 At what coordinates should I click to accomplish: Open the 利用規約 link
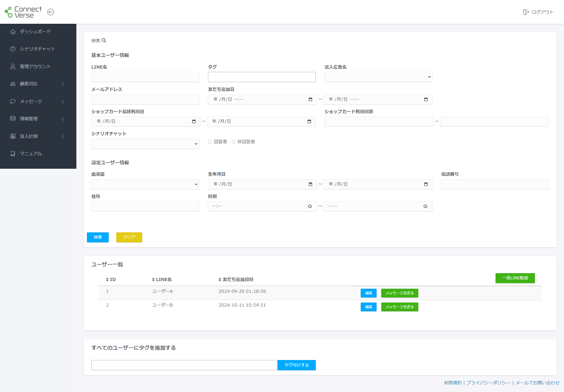[453, 383]
